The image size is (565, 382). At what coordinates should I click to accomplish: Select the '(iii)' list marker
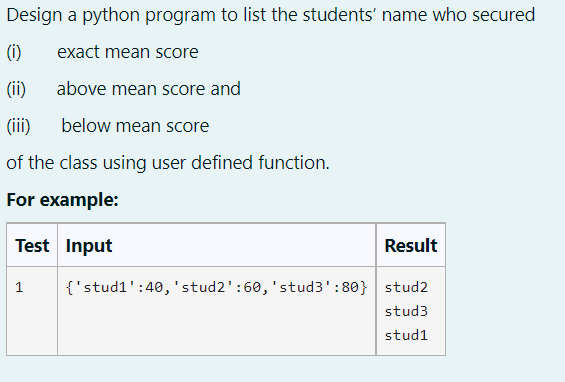tap(18, 126)
